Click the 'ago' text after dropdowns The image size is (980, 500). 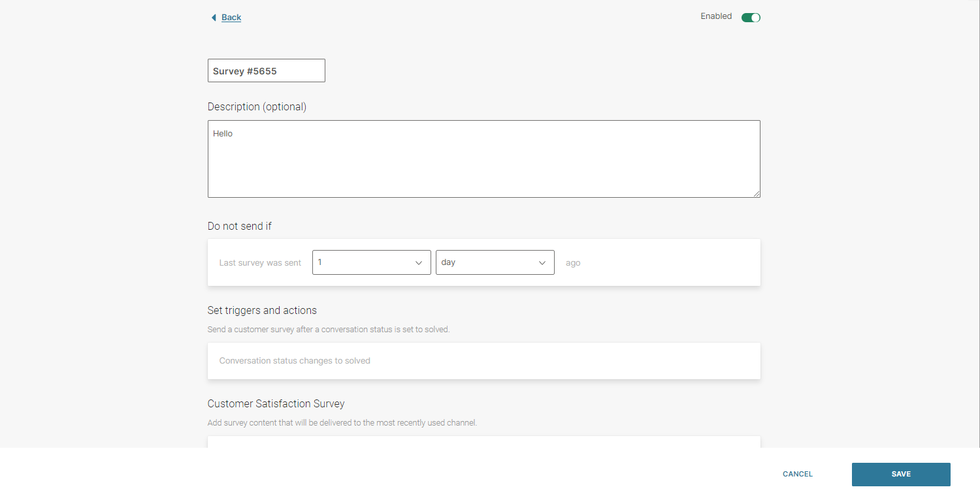(x=573, y=263)
